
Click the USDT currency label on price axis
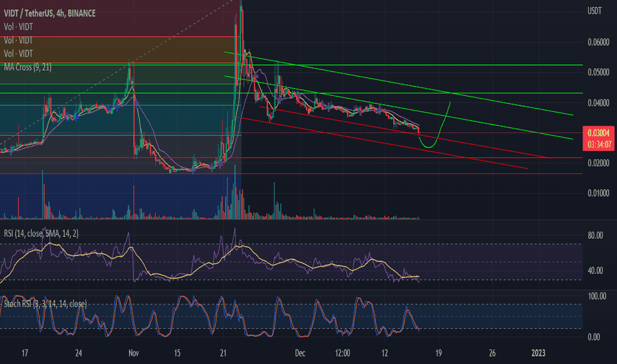594,11
